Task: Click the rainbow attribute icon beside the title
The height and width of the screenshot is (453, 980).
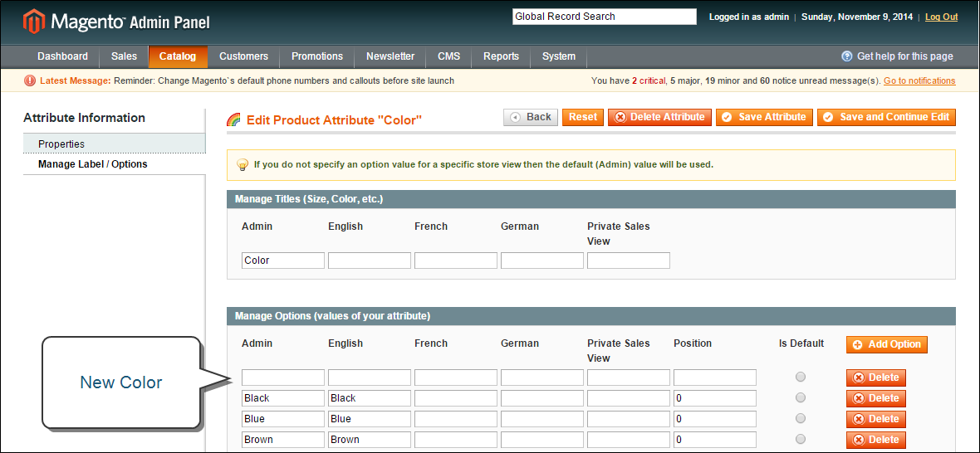Action: (x=233, y=119)
